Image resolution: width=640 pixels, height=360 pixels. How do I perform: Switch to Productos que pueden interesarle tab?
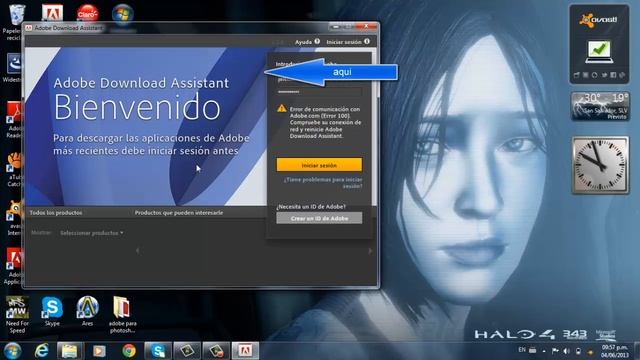point(179,213)
